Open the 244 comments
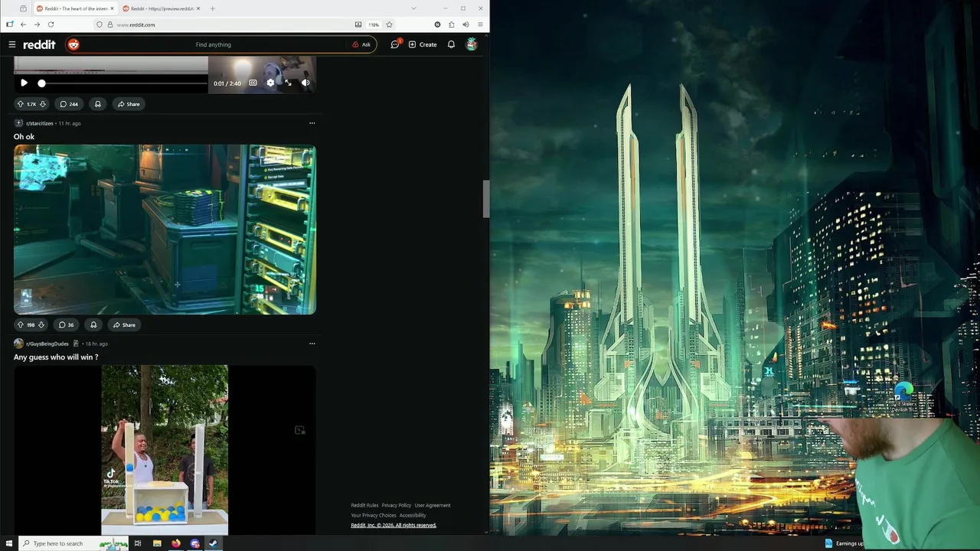The image size is (980, 551). (69, 104)
